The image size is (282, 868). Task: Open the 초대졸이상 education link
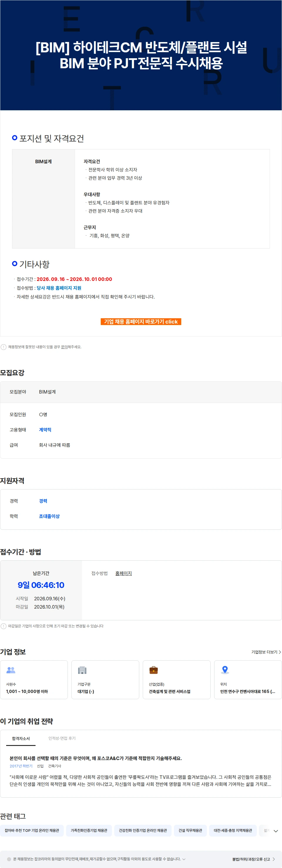(x=49, y=516)
